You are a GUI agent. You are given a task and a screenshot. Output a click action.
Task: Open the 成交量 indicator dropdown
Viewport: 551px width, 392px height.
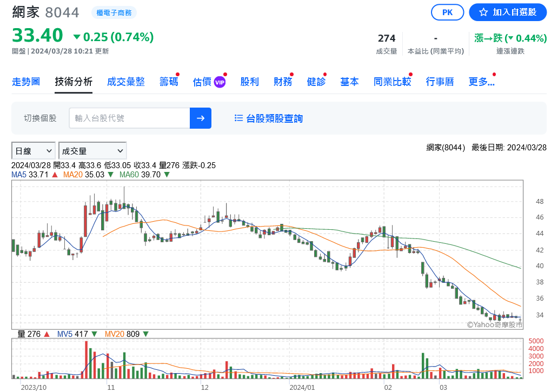coord(92,151)
